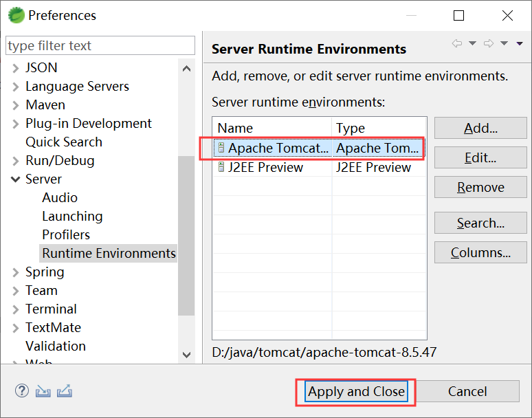Collapse the Server tree node

16,179
